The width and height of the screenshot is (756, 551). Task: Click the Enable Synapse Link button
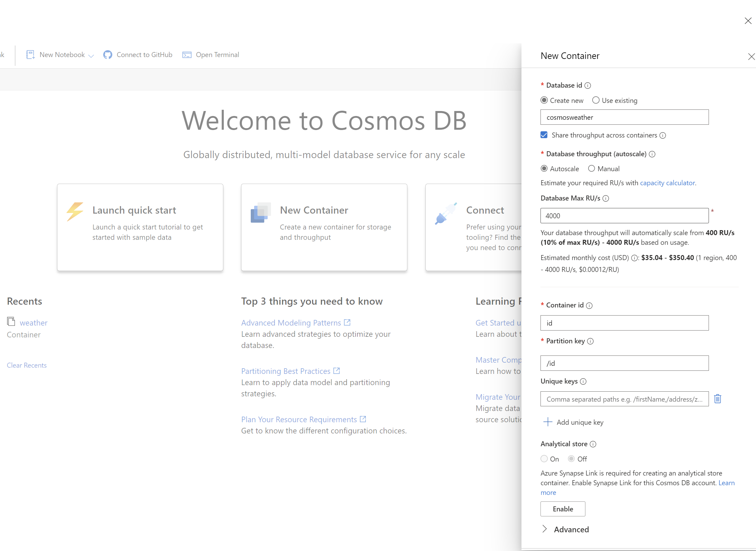point(561,509)
